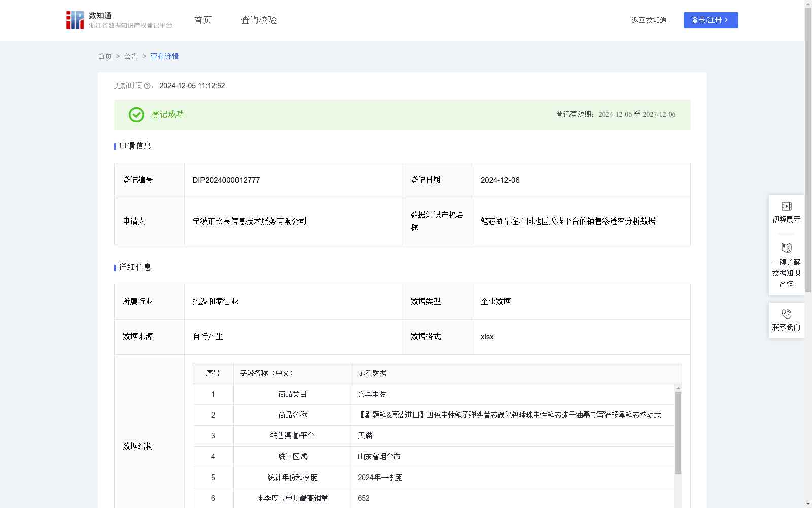812x508 pixels.
Task: Click registration date value 2024-12-06
Action: tap(500, 180)
